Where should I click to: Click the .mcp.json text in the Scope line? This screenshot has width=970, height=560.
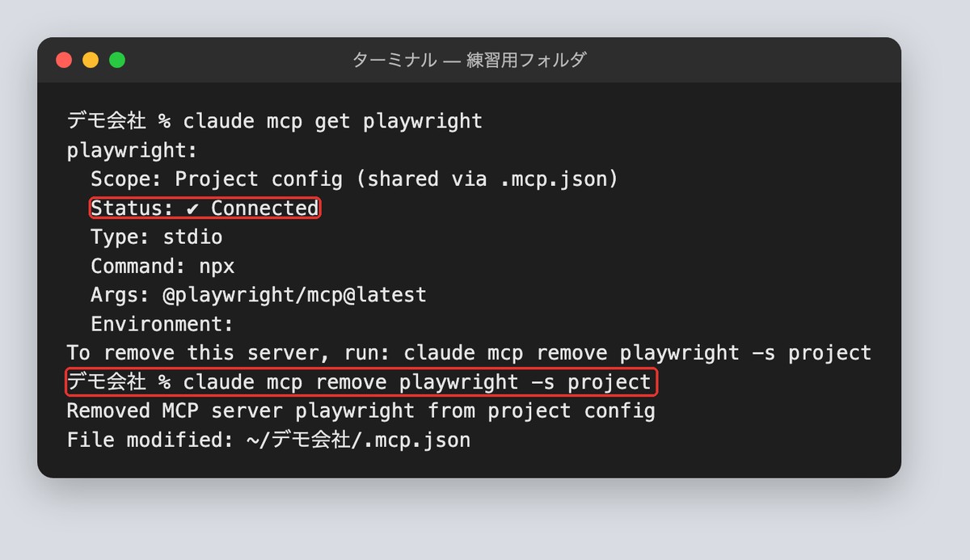[552, 179]
